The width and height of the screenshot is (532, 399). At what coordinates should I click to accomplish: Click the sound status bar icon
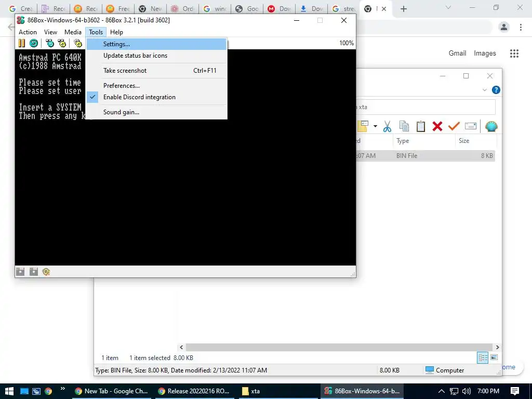pos(46,271)
